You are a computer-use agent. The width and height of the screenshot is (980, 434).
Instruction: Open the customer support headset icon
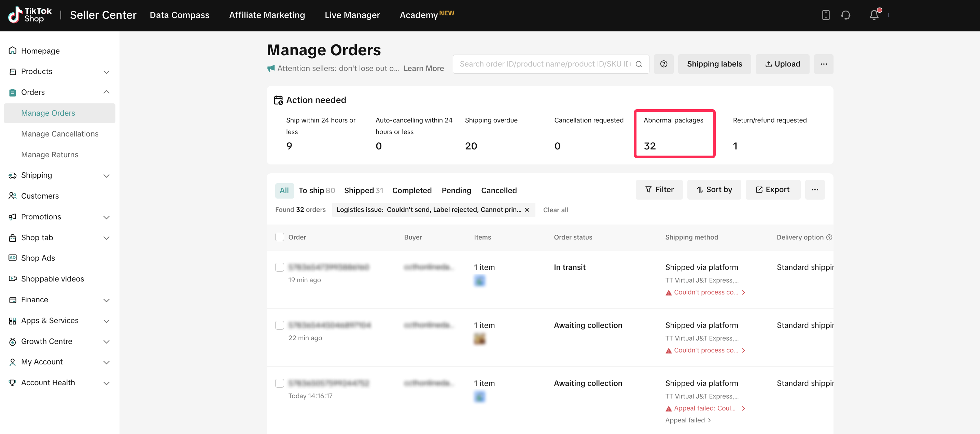click(845, 15)
